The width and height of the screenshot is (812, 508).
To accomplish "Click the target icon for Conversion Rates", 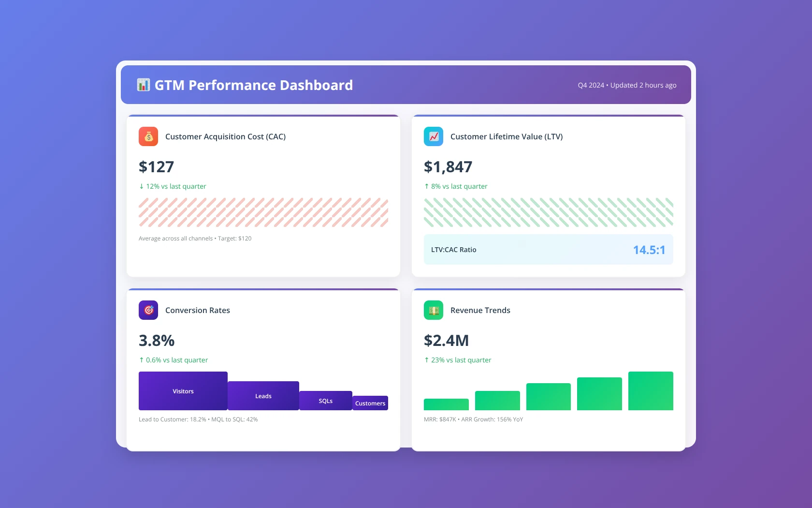I will pyautogui.click(x=148, y=310).
